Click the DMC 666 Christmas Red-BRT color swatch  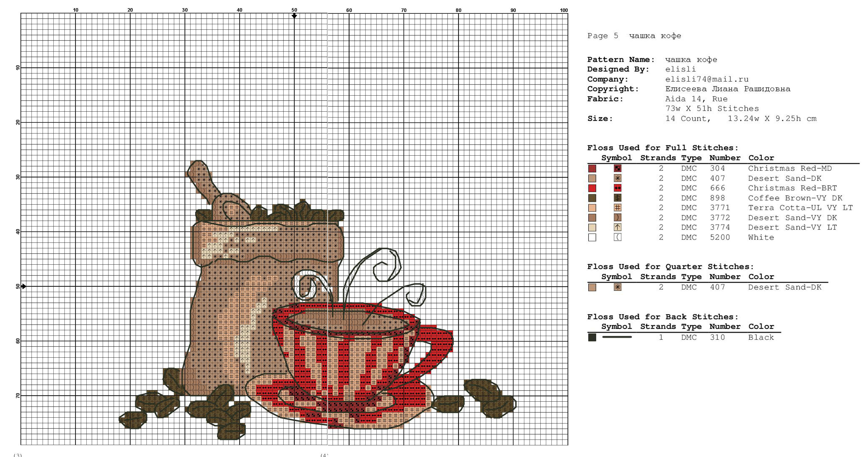[x=592, y=188]
